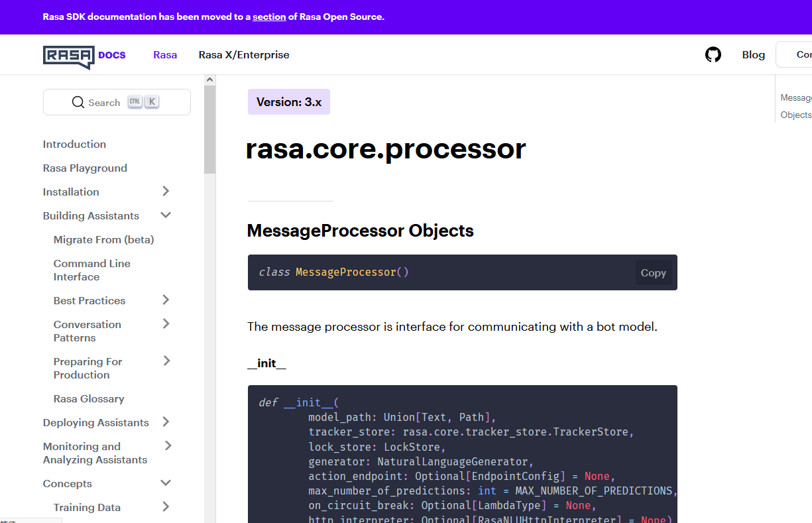The image size is (812, 523).
Task: Open Migrate From (beta) page
Action: [103, 240]
